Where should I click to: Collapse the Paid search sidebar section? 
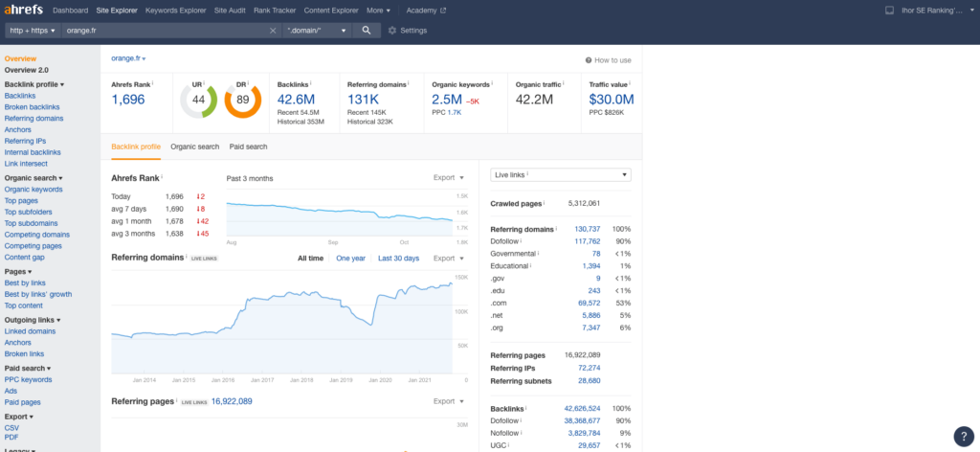[x=28, y=369]
